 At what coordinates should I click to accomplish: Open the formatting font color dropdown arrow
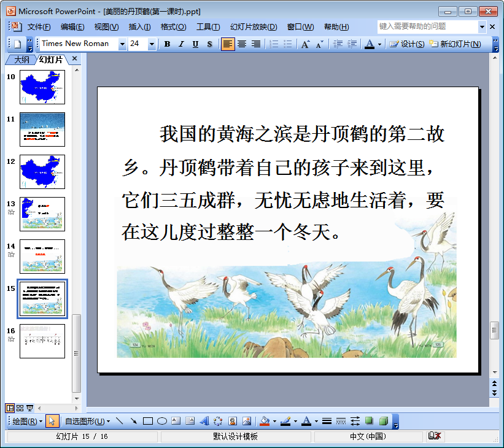tap(379, 44)
